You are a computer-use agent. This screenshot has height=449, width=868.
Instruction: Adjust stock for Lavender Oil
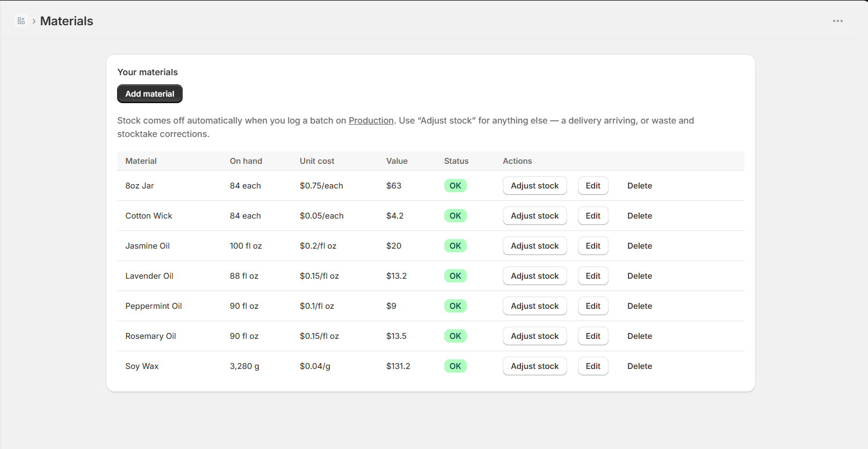tap(535, 276)
